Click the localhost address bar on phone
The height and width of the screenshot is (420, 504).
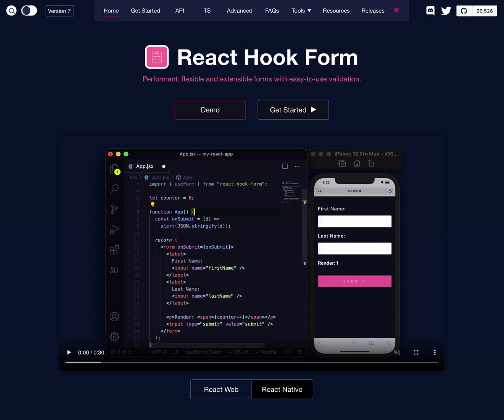[x=354, y=191]
